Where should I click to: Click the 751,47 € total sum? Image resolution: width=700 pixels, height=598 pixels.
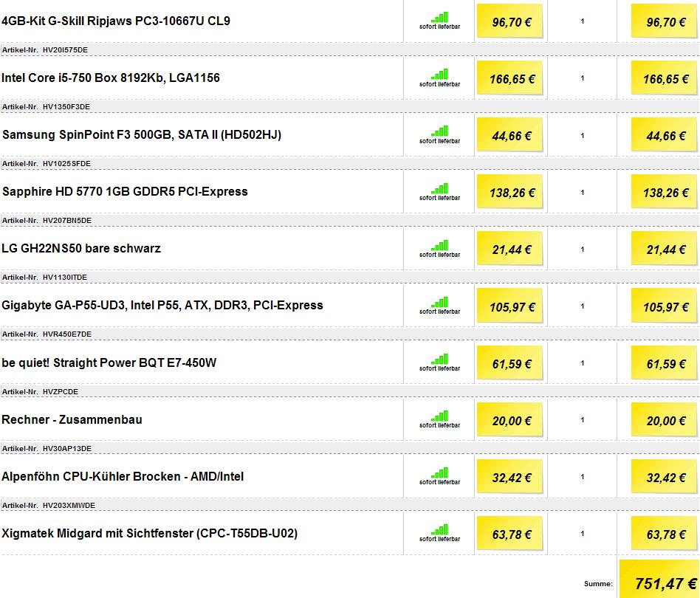659,580
